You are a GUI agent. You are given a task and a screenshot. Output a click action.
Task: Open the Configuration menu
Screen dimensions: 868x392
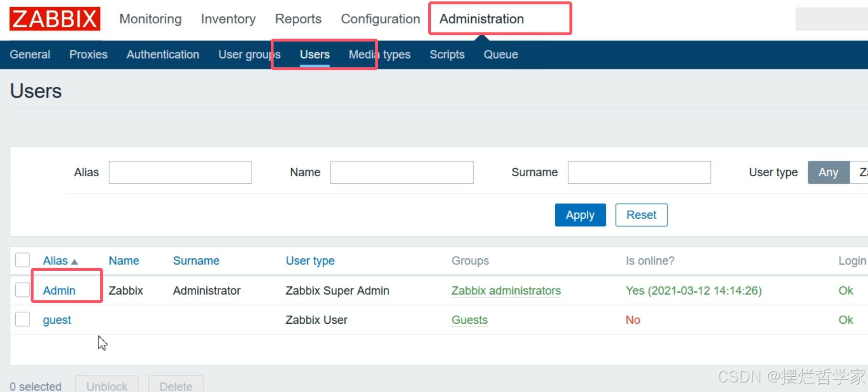(x=381, y=19)
